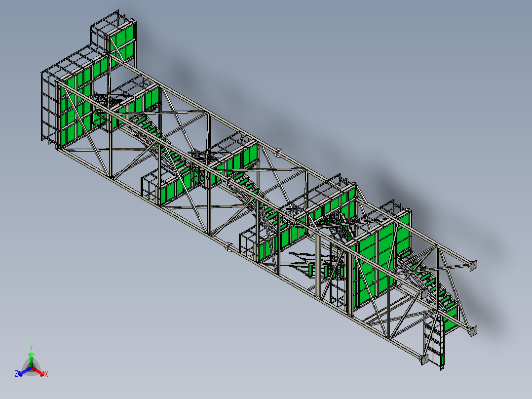This screenshot has height=399, width=532.
Task: Click the red X axis arrow of the triad
Action: pos(42,373)
